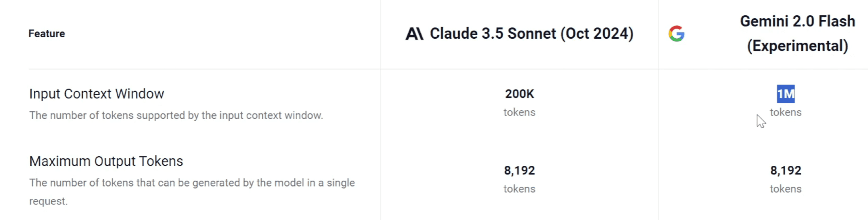Click the input context window description text
The image size is (868, 220).
tap(176, 115)
